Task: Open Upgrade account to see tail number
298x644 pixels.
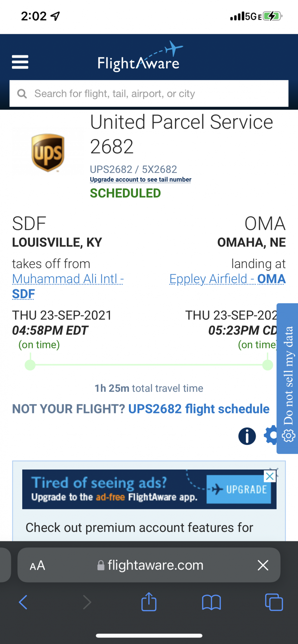Action: coord(141,179)
